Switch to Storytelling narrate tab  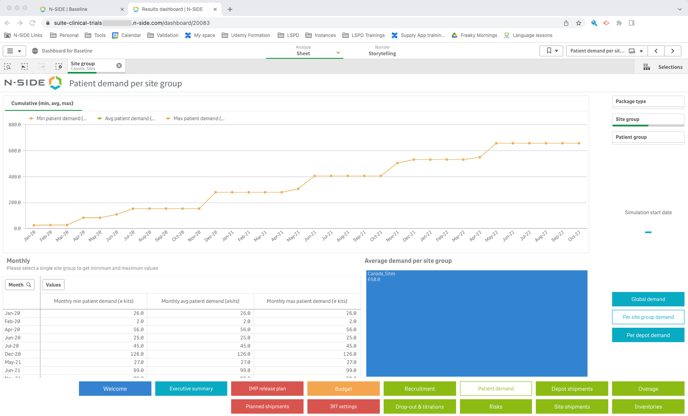pos(382,51)
